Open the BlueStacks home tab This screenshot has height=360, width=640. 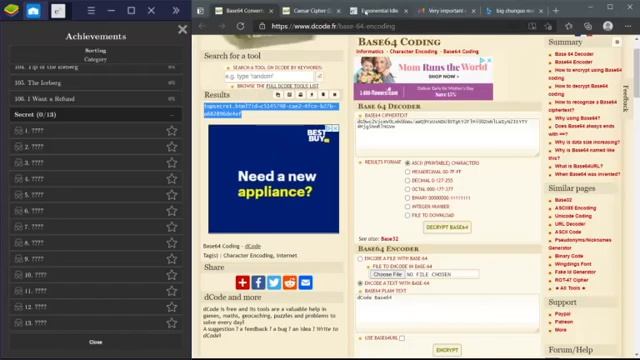point(33,11)
